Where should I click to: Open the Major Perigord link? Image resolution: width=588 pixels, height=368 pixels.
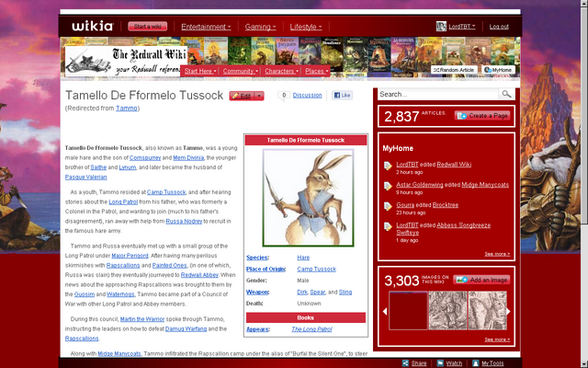pyautogui.click(x=130, y=256)
